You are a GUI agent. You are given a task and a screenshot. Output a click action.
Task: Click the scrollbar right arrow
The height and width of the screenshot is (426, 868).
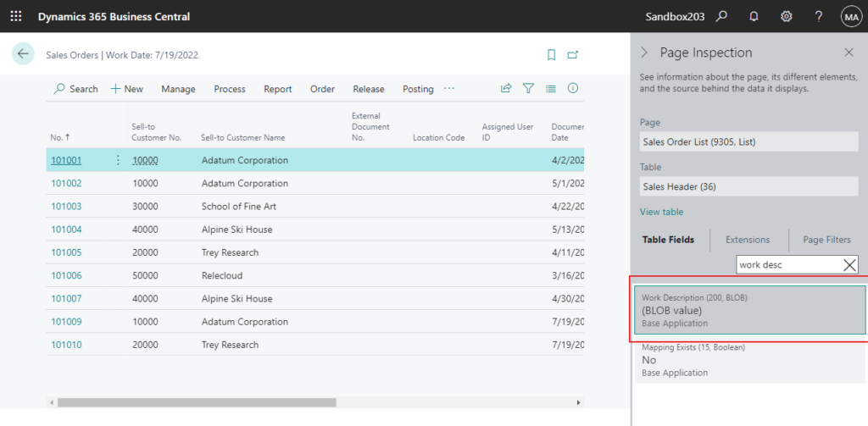(578, 403)
